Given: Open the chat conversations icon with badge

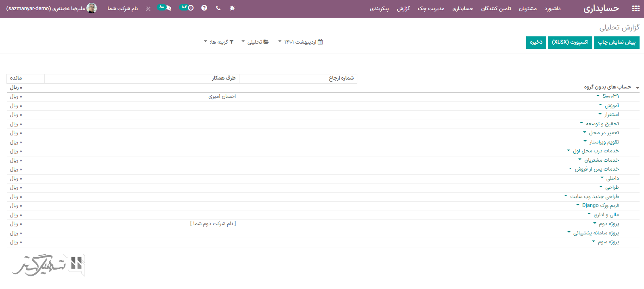Looking at the screenshot, I should [164, 8].
